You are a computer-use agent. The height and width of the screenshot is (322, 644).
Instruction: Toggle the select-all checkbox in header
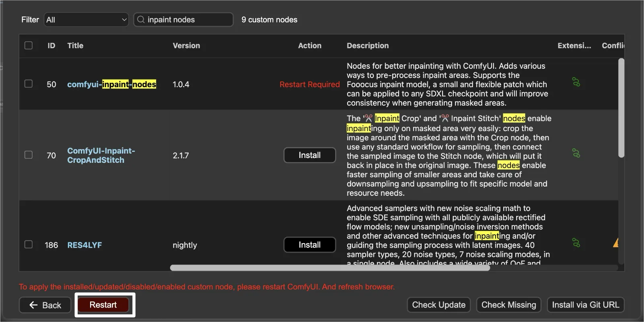(x=29, y=45)
